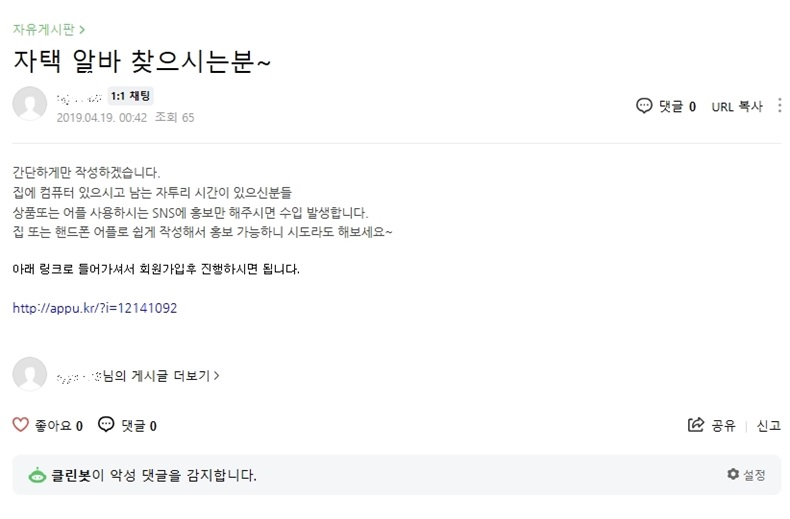Toggle the 좋아요 heart icon
This screenshot has height=519, width=790.
click(21, 425)
